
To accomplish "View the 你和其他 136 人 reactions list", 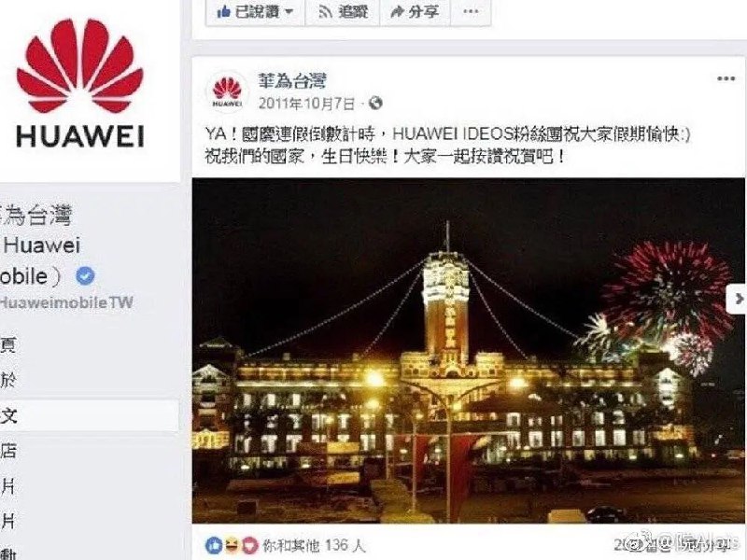I will 314,546.
